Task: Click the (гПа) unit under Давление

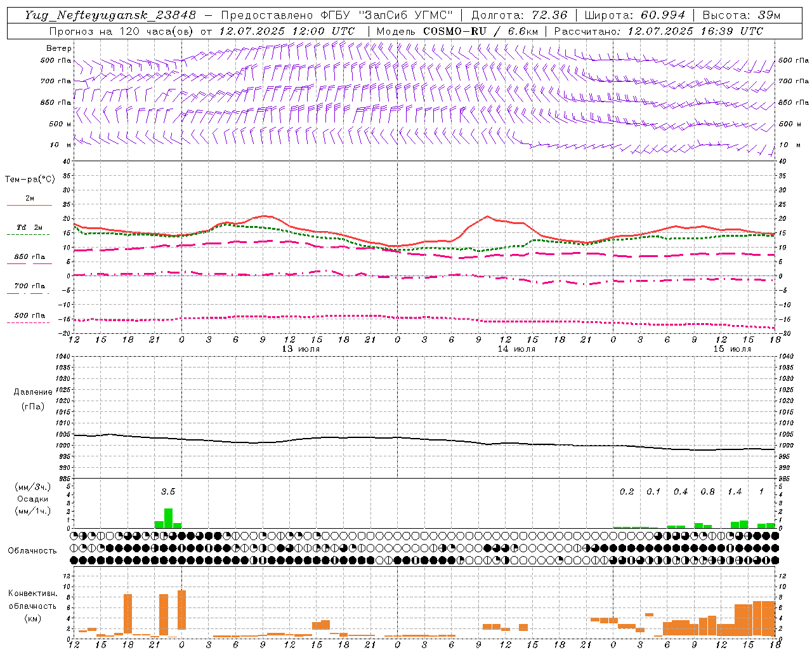Action: tap(33, 406)
